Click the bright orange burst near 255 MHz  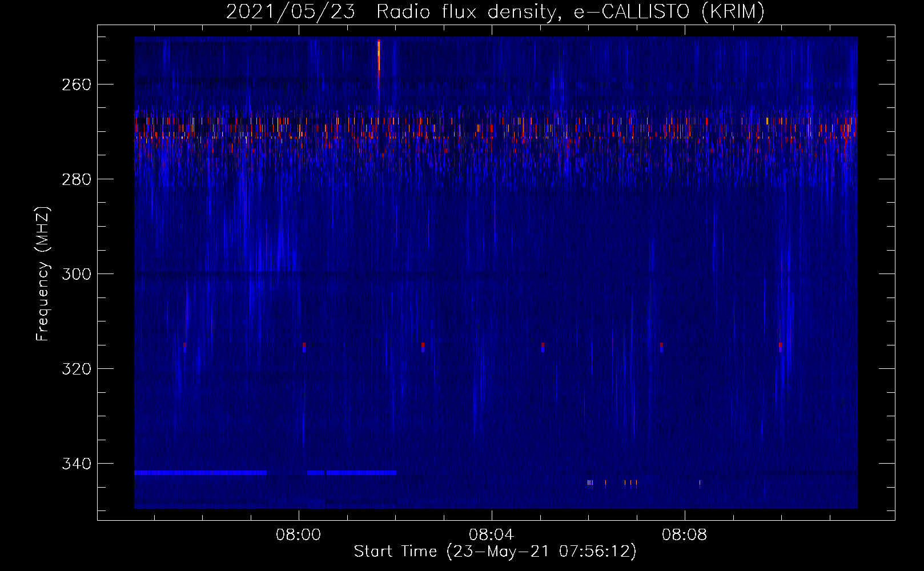click(x=379, y=63)
